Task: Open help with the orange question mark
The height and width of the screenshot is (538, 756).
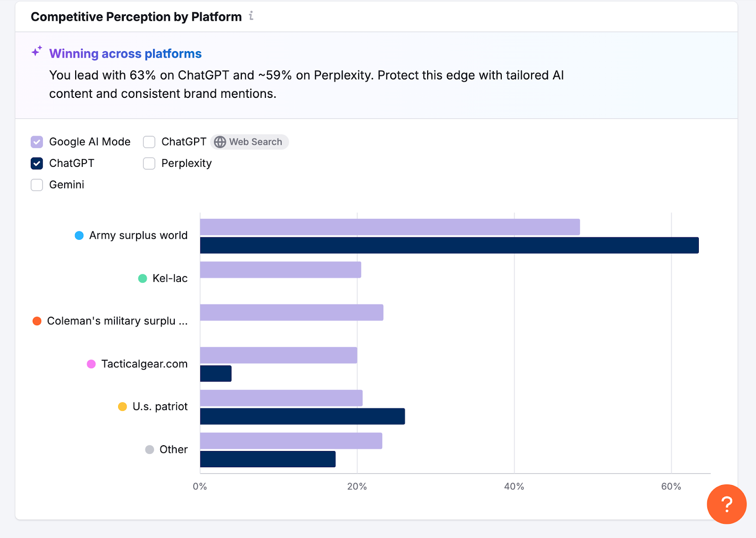Action: [x=726, y=504]
